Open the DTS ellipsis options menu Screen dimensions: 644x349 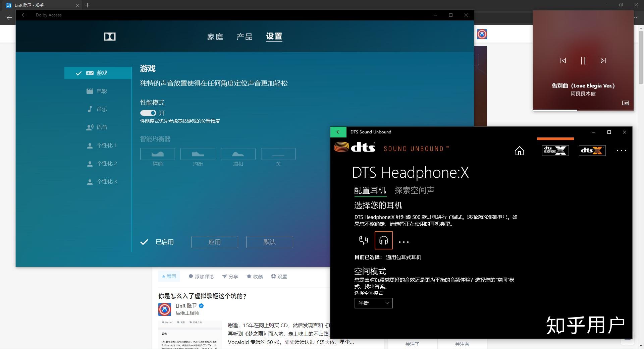click(621, 151)
